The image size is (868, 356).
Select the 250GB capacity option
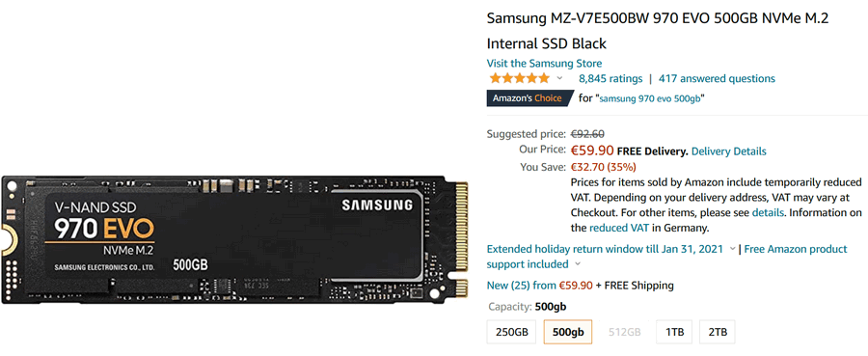click(512, 332)
